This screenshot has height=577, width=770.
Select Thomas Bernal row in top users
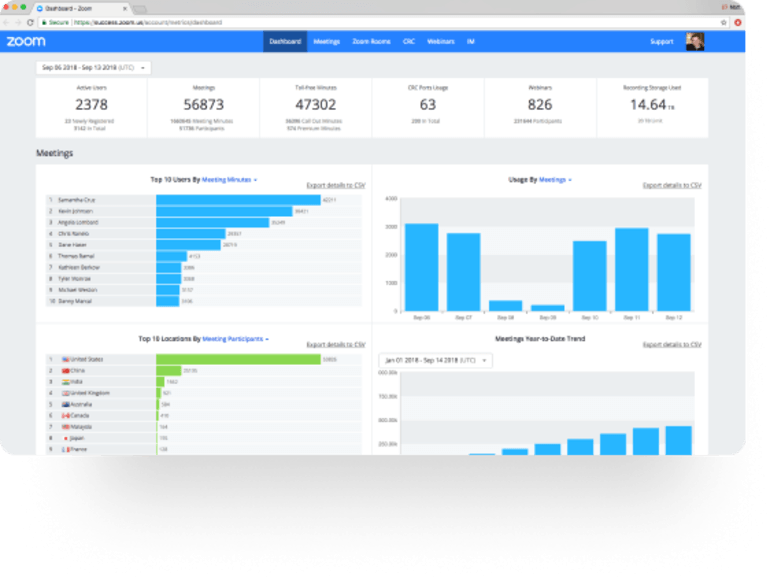204,256
